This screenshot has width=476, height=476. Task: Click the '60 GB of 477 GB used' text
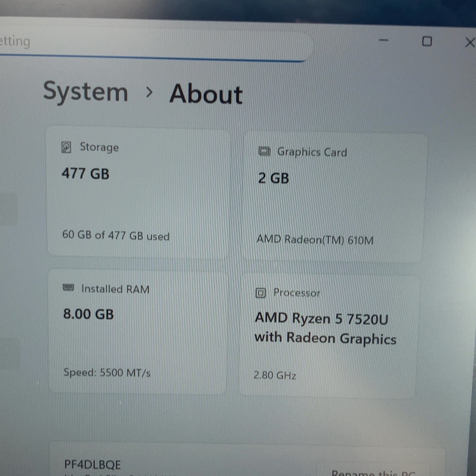point(116,235)
